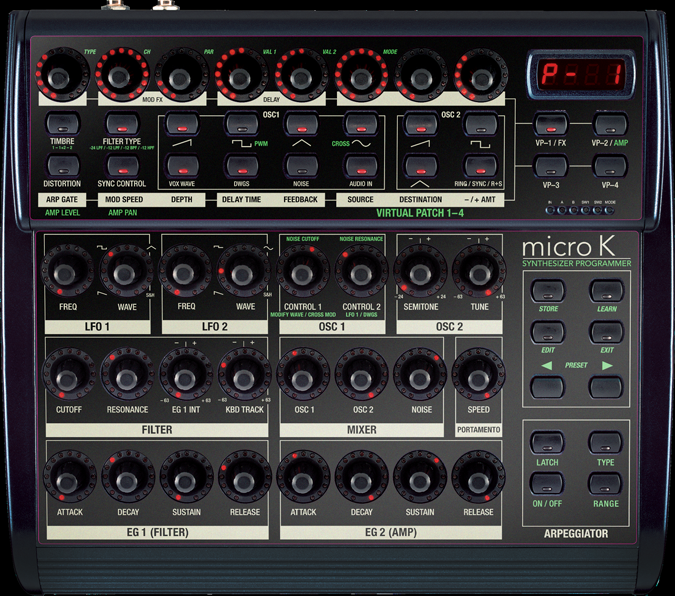Select the OSC1 triangle waveform button

[301, 124]
